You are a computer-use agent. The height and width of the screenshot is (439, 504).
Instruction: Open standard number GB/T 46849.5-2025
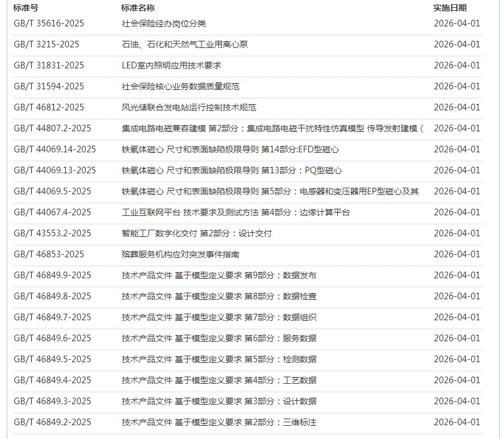click(x=52, y=359)
